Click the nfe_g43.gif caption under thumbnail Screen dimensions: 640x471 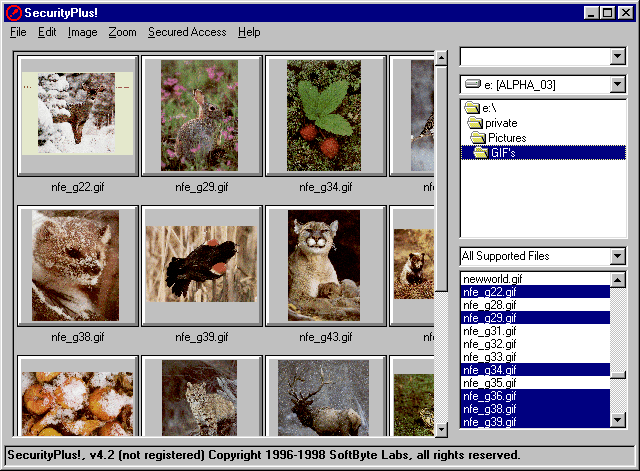[326, 337]
